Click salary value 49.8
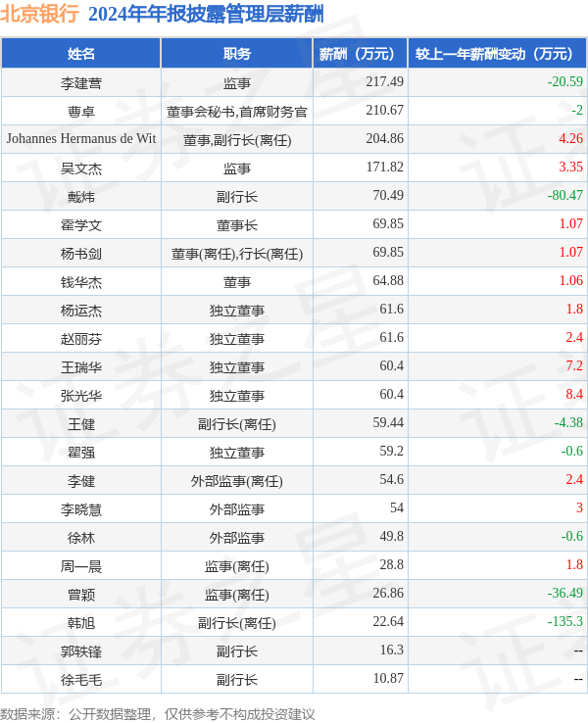The height and width of the screenshot is (723, 588). [x=392, y=536]
